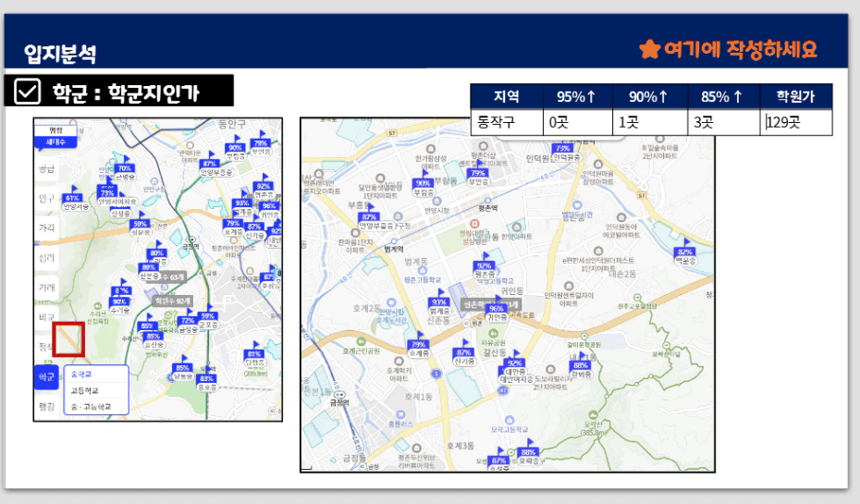The width and height of the screenshot is (860, 504).
Task: Open the 심리 tab in left map sidebar
Action: pos(46,258)
